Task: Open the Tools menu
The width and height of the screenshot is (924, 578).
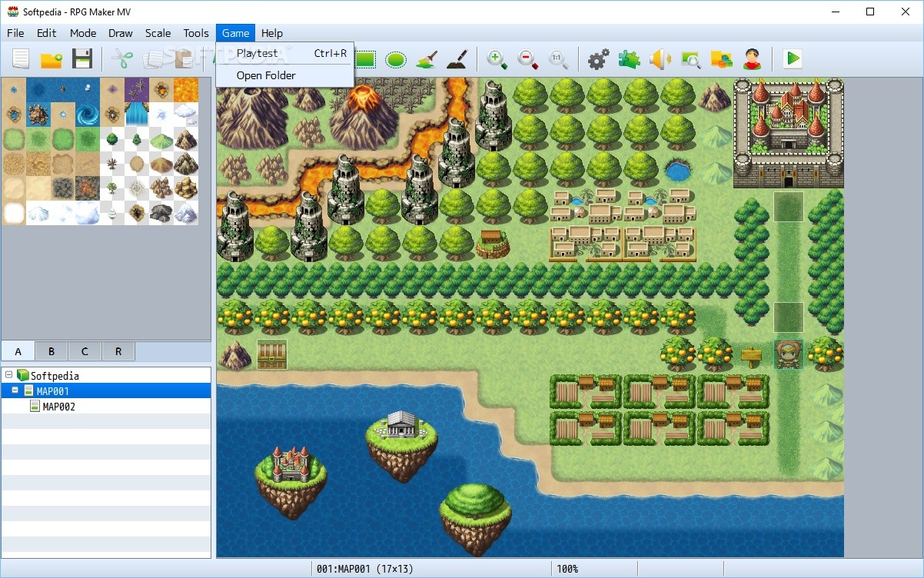Action: (x=196, y=33)
